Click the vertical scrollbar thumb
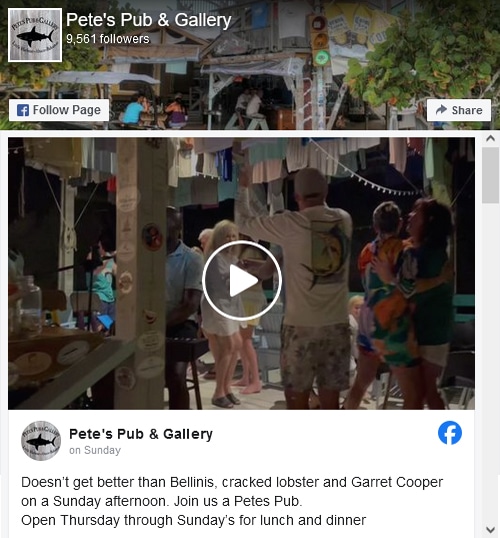The width and height of the screenshot is (500, 538). 490,175
